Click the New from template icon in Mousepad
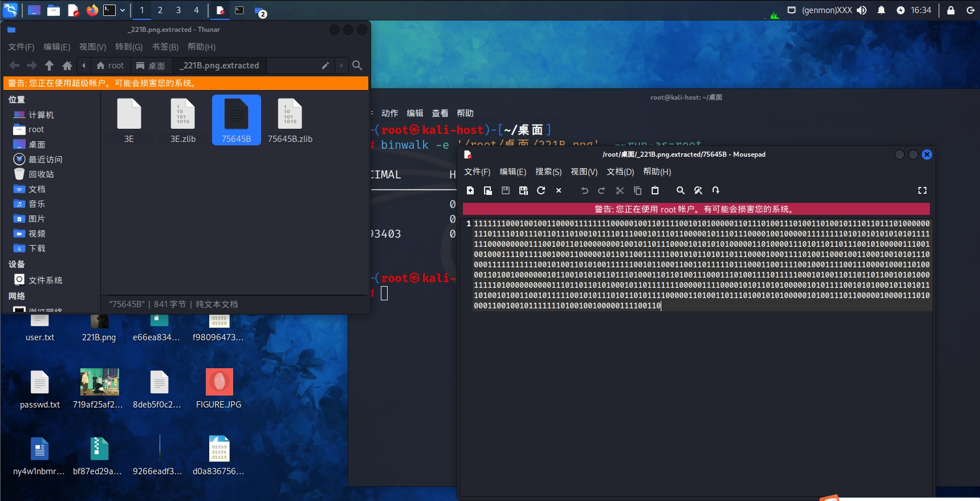Screen dimensions: 980x501 point(488,190)
